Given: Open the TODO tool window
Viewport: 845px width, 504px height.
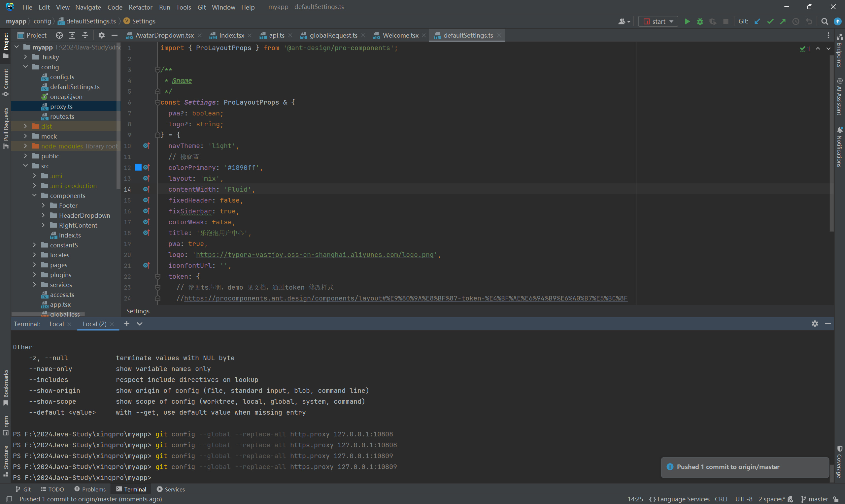Looking at the screenshot, I should tap(52, 489).
